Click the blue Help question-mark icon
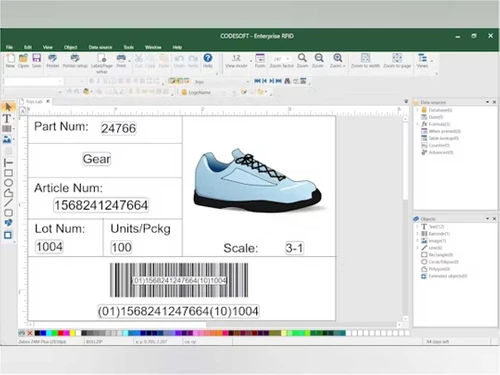The width and height of the screenshot is (500, 375). (x=208, y=58)
